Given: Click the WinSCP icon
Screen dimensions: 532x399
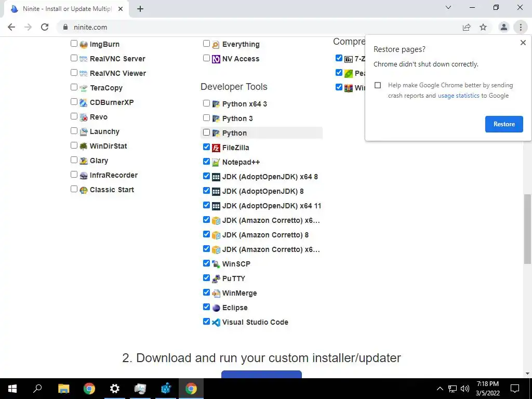Looking at the screenshot, I should [216, 264].
